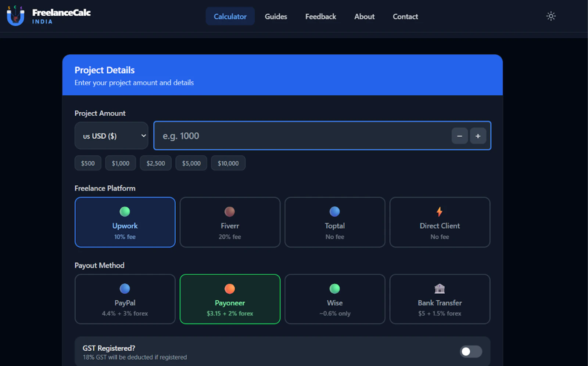The width and height of the screenshot is (588, 366).
Task: Open the Feedback page
Action: 320,17
